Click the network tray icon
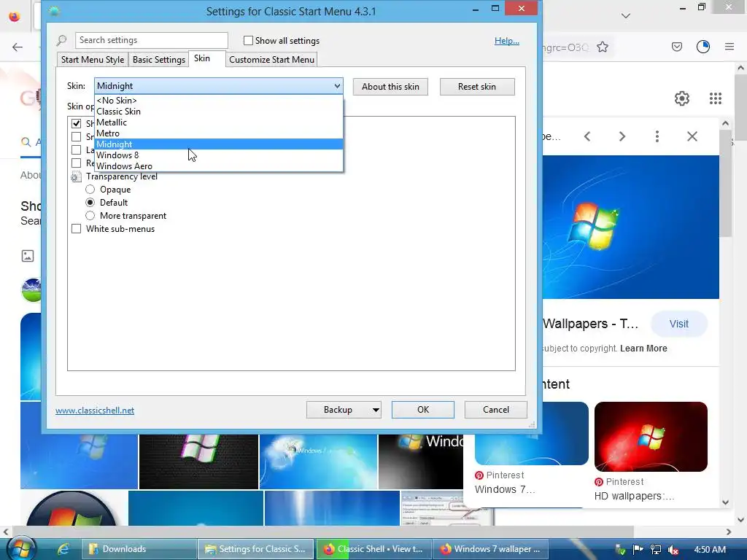Image resolution: width=747 pixels, height=560 pixels. point(656,550)
